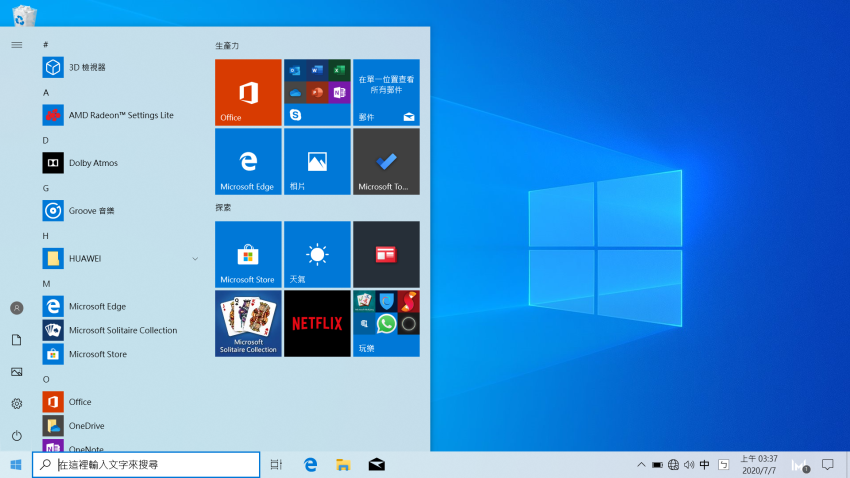Select the letter H group header
This screenshot has height=478, width=850.
pyautogui.click(x=46, y=236)
